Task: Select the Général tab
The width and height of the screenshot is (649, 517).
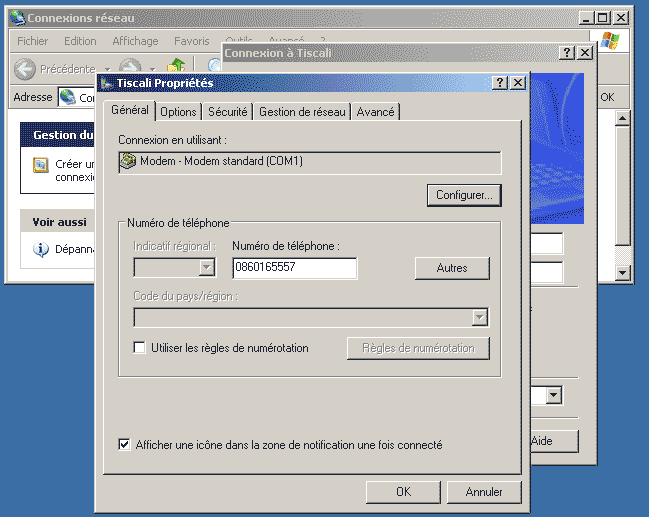Action: [x=130, y=110]
